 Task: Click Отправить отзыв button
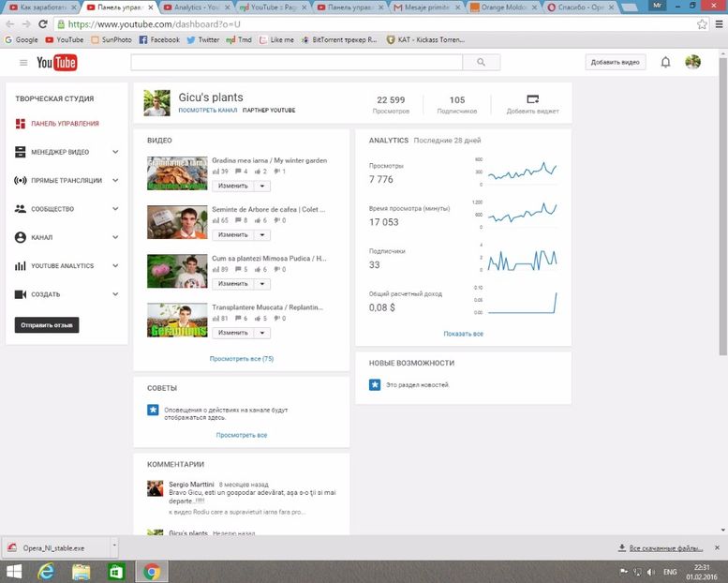tap(47, 325)
